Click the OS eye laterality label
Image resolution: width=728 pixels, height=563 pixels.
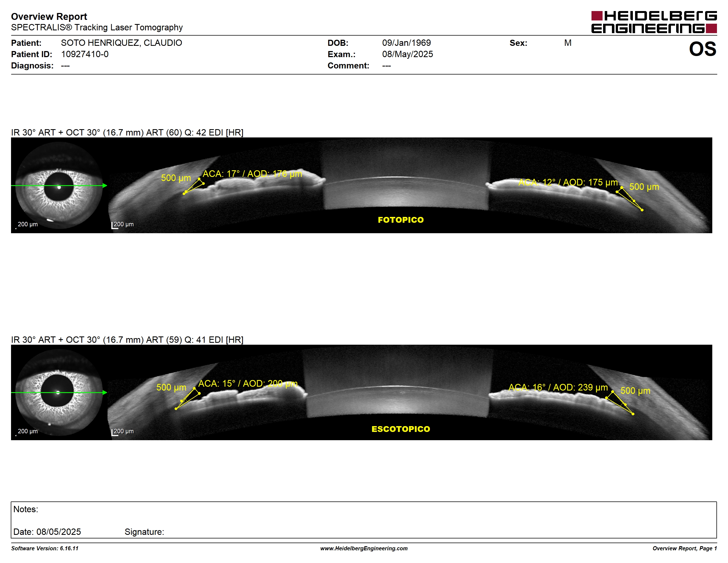(x=702, y=49)
